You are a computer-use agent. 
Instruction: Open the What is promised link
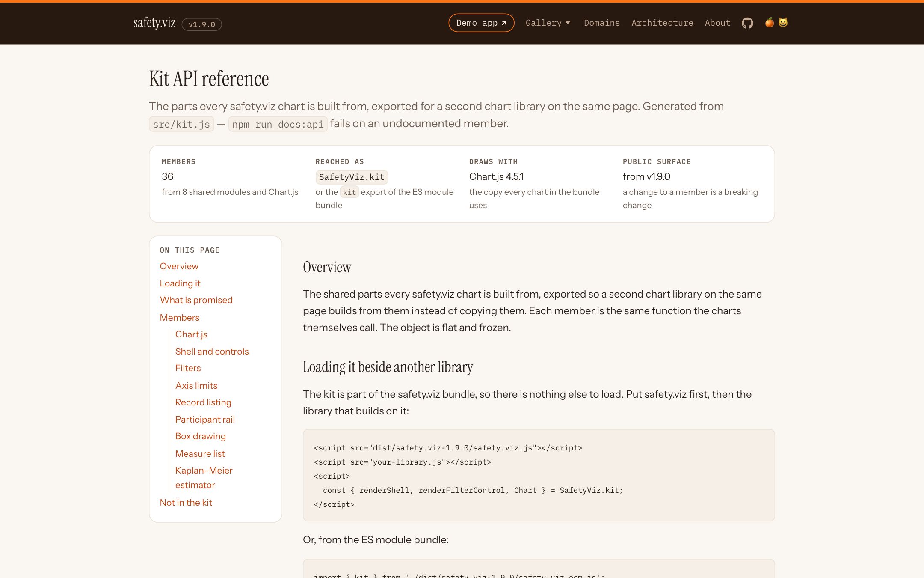[x=196, y=300]
